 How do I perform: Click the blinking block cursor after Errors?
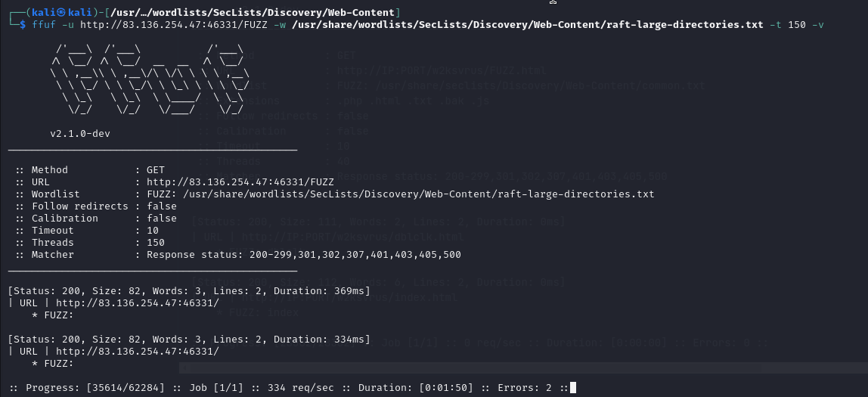(573, 388)
